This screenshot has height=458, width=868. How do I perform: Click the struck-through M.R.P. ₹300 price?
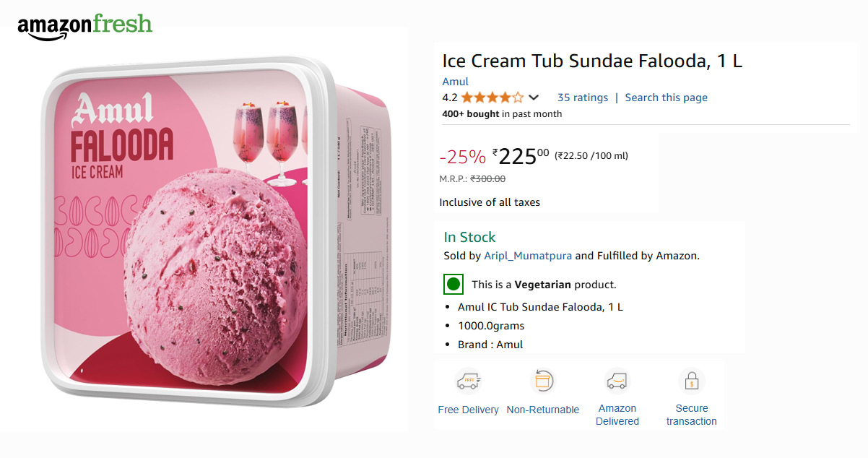coord(487,179)
